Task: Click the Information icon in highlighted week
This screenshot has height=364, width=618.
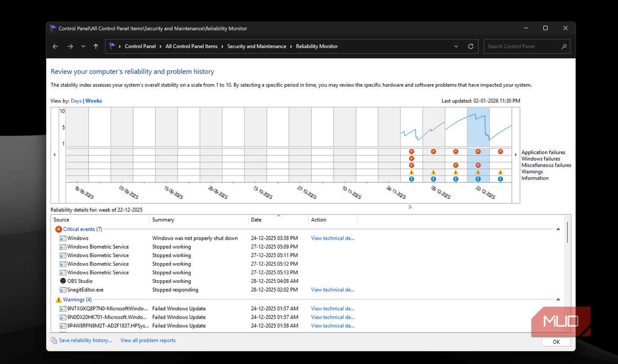Action: tap(478, 179)
